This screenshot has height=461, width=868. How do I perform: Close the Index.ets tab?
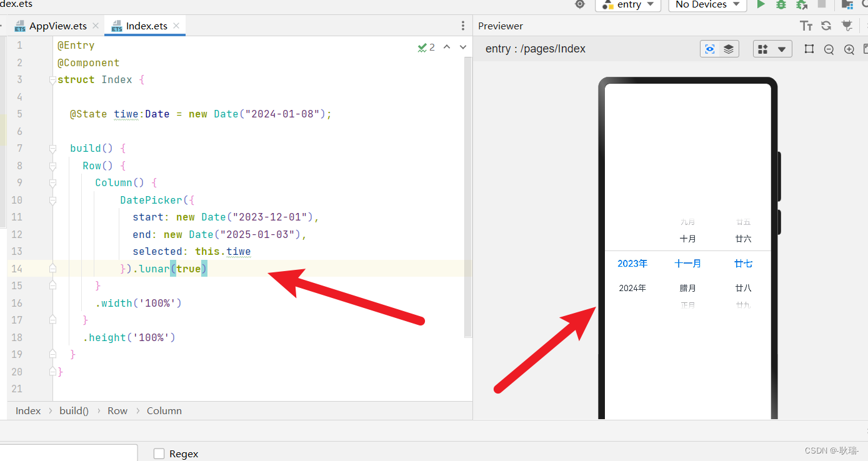pyautogui.click(x=176, y=26)
